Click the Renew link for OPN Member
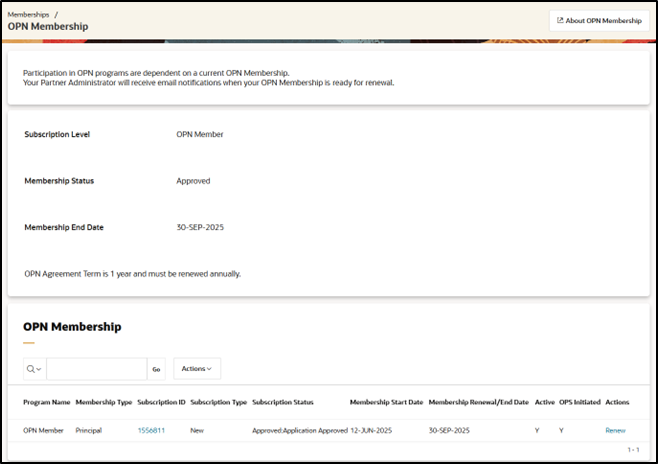Image resolution: width=658 pixels, height=464 pixels. pos(615,430)
